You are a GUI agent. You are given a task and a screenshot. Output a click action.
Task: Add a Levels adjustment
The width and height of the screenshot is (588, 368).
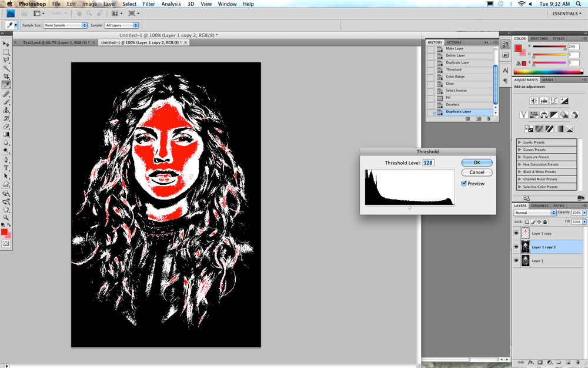[x=544, y=101]
